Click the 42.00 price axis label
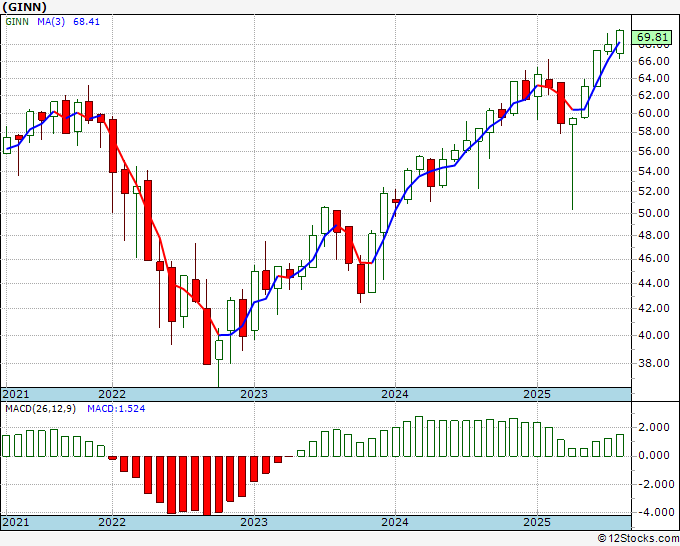Screen dimensions: 680x546 click(x=654, y=308)
